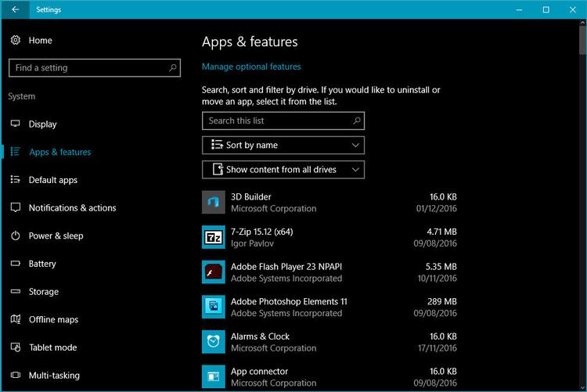587x392 pixels.
Task: Select Adobe Photoshop Elements 11 name
Action: tap(289, 301)
